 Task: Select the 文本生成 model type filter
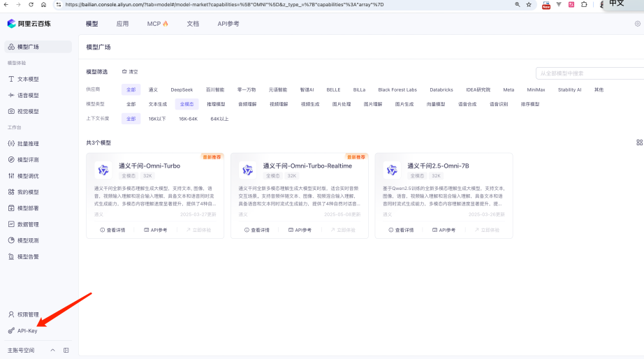[158, 104]
